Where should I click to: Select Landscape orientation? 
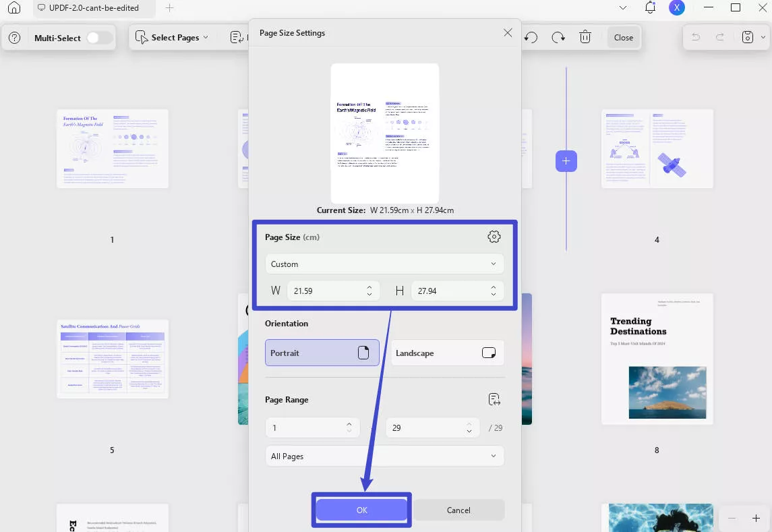coord(447,353)
